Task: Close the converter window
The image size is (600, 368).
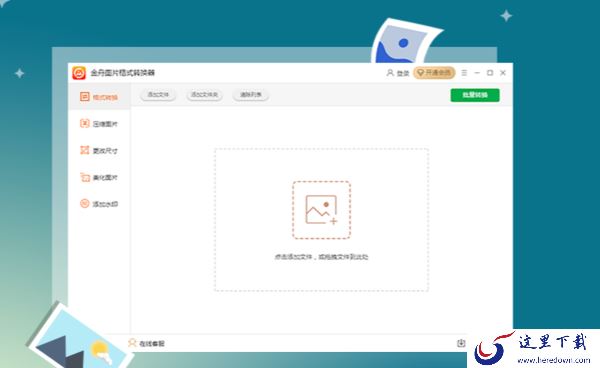Action: tap(503, 73)
